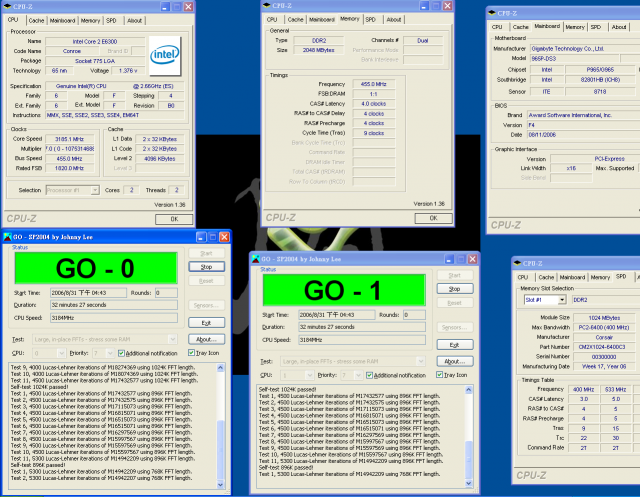The width and height of the screenshot is (640, 497).
Task: Click OK in the CPU-Z Memory window
Action: click(x=433, y=218)
